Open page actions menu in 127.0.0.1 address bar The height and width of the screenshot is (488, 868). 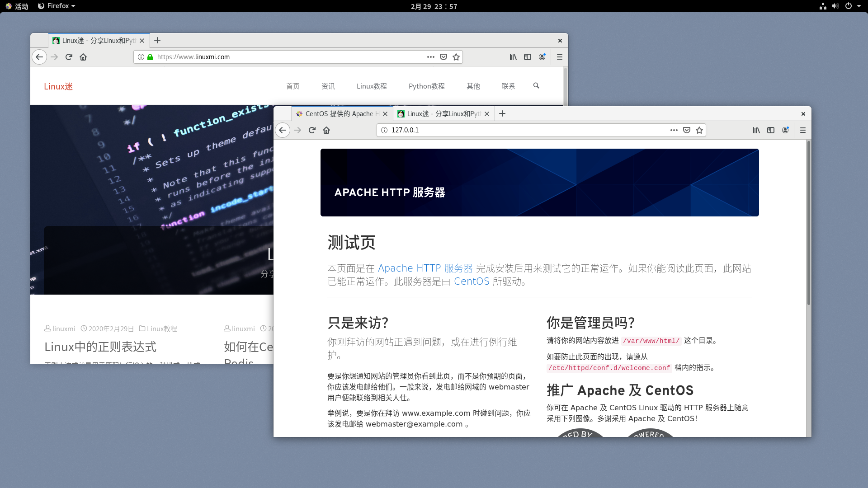click(674, 130)
